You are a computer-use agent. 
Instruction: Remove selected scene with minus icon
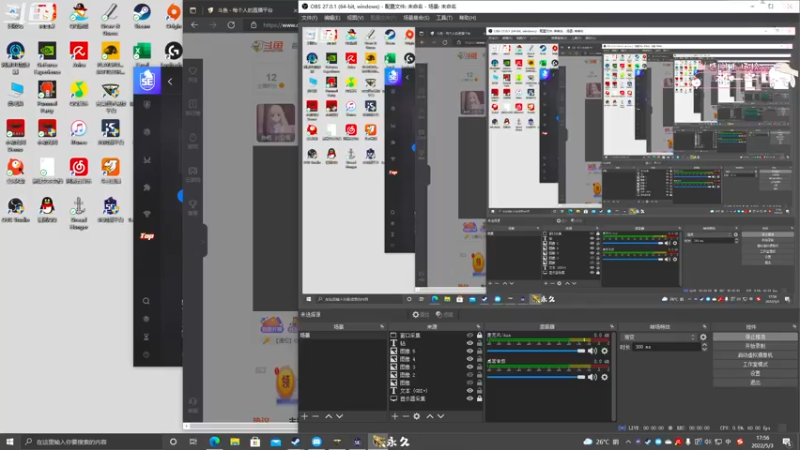[x=315, y=416]
